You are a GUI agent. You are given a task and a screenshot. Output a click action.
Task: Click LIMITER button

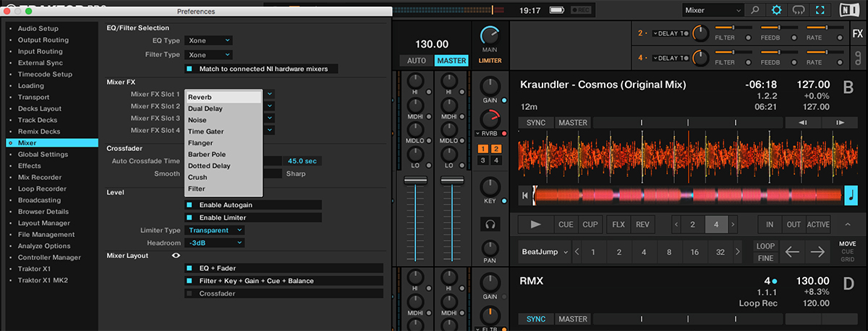tap(490, 61)
